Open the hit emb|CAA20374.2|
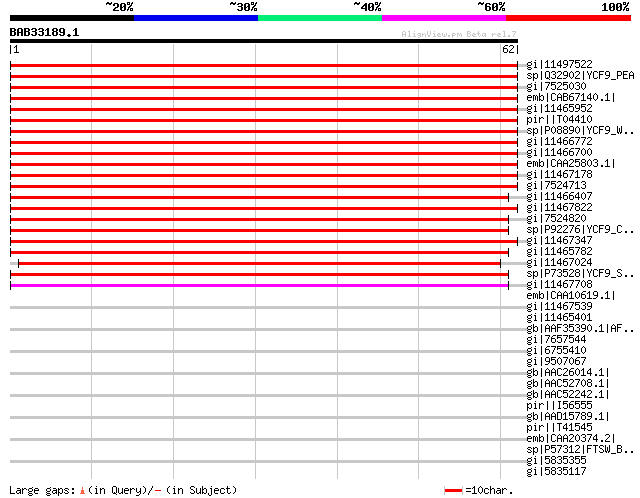This screenshot has height=498, width=640. (x=571, y=439)
